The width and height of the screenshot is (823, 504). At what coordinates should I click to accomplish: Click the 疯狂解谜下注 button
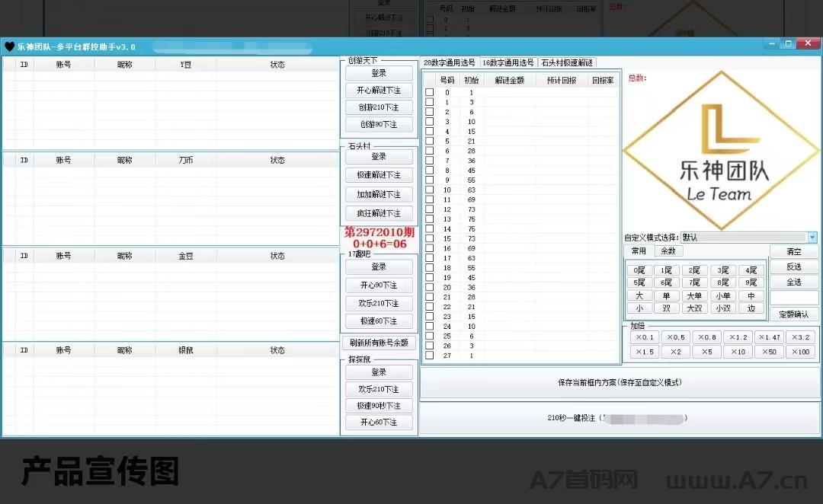click(379, 213)
